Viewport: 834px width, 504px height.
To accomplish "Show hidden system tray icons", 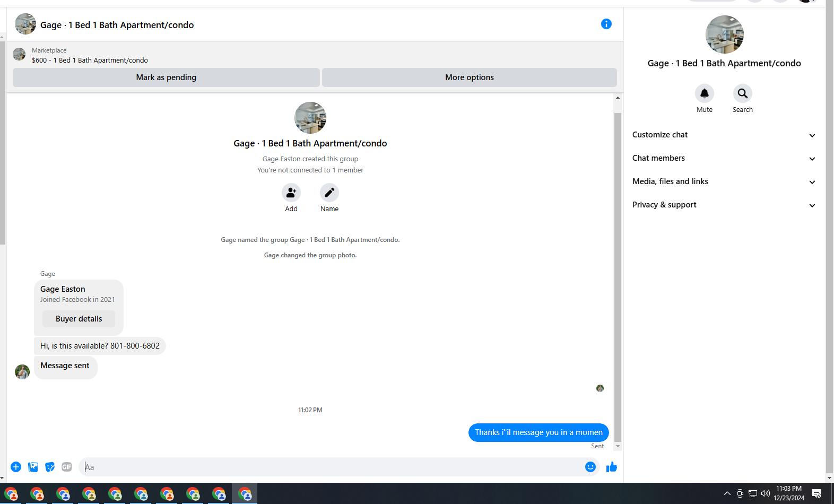I will (x=727, y=493).
